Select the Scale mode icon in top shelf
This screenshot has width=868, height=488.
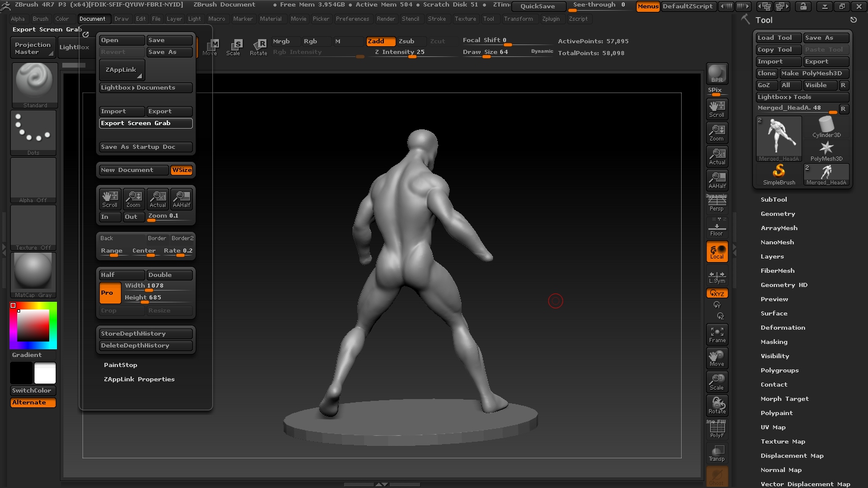pos(233,47)
